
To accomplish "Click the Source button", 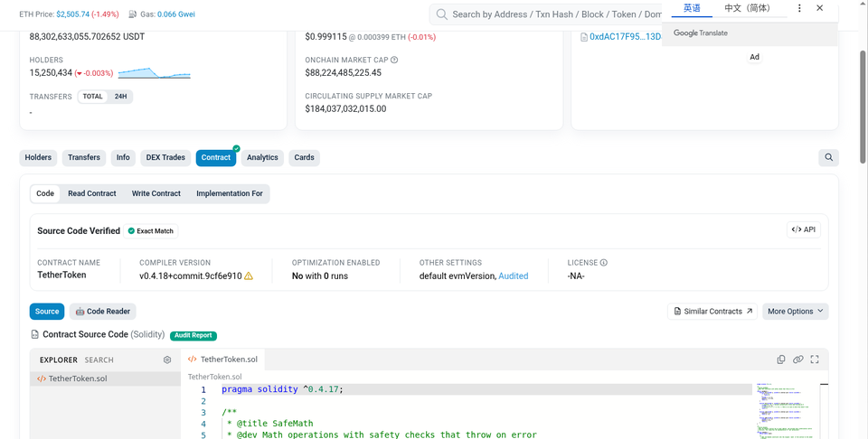I will [x=47, y=312].
